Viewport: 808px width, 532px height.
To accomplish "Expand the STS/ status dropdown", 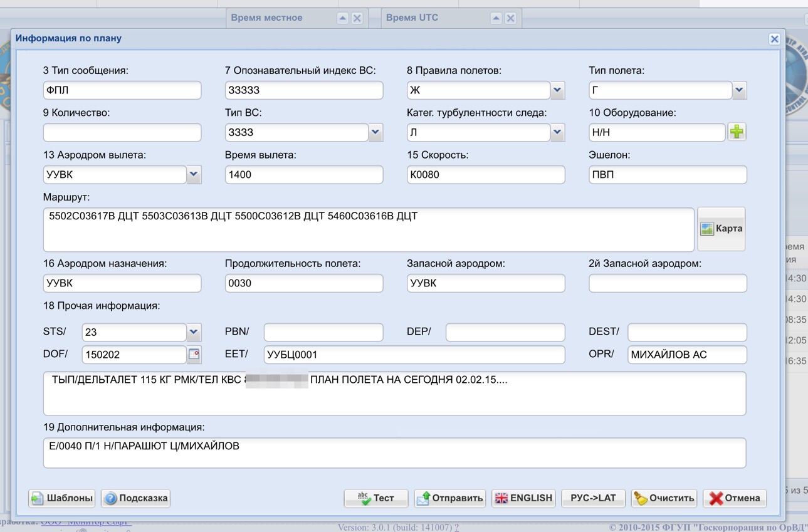I will coord(194,332).
